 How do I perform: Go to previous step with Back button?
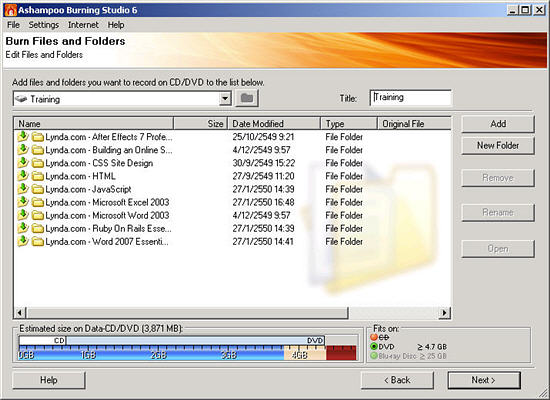tap(397, 380)
